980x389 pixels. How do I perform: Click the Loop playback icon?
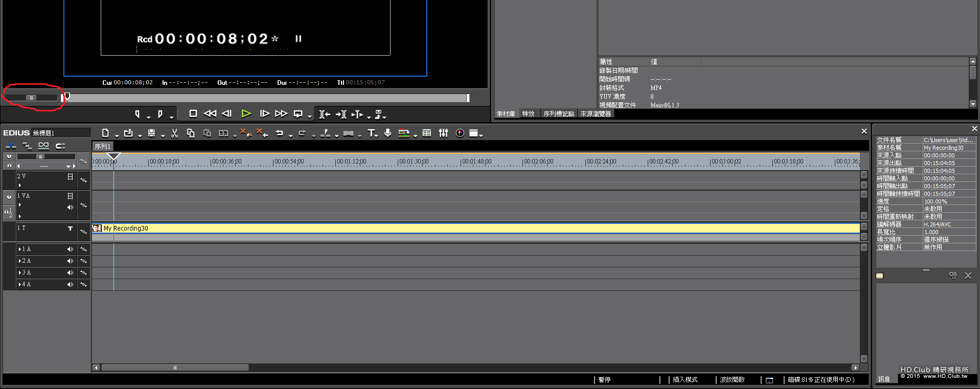[x=298, y=114]
